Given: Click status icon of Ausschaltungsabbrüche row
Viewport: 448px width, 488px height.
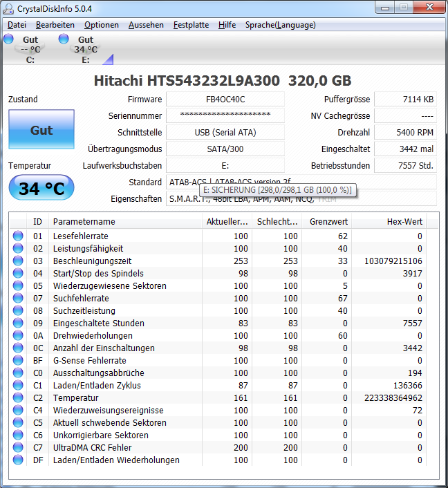Looking at the screenshot, I should pyautogui.click(x=18, y=373).
